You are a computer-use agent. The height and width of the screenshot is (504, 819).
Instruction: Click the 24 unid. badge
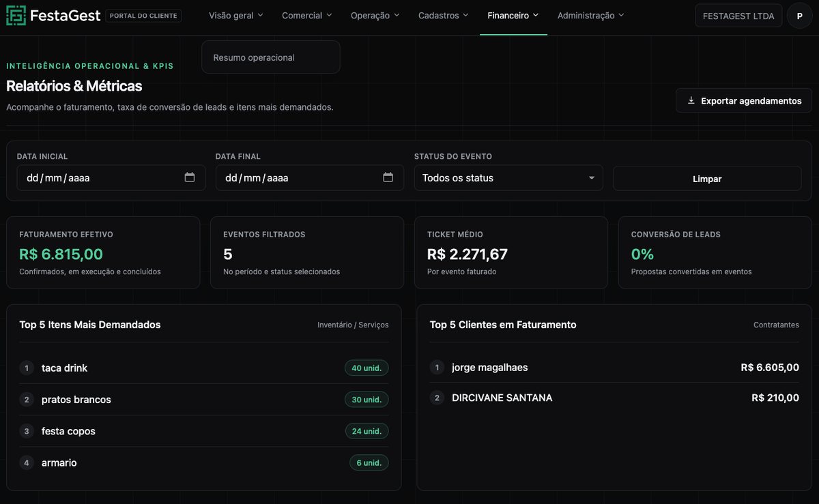pyautogui.click(x=367, y=431)
